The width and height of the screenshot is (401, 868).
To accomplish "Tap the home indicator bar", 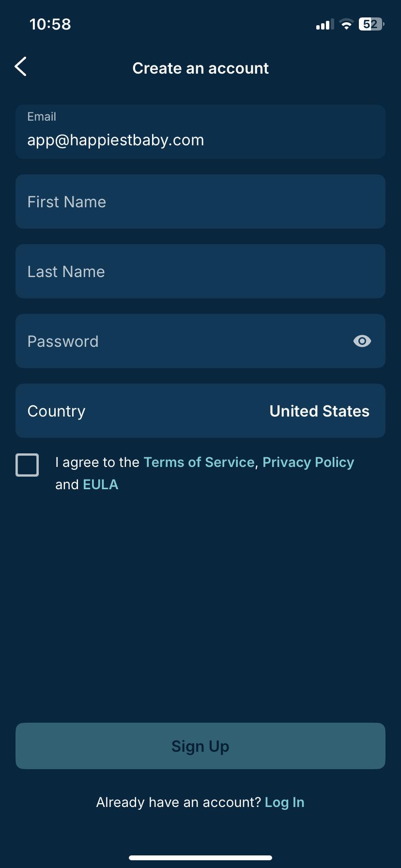I will click(200, 857).
